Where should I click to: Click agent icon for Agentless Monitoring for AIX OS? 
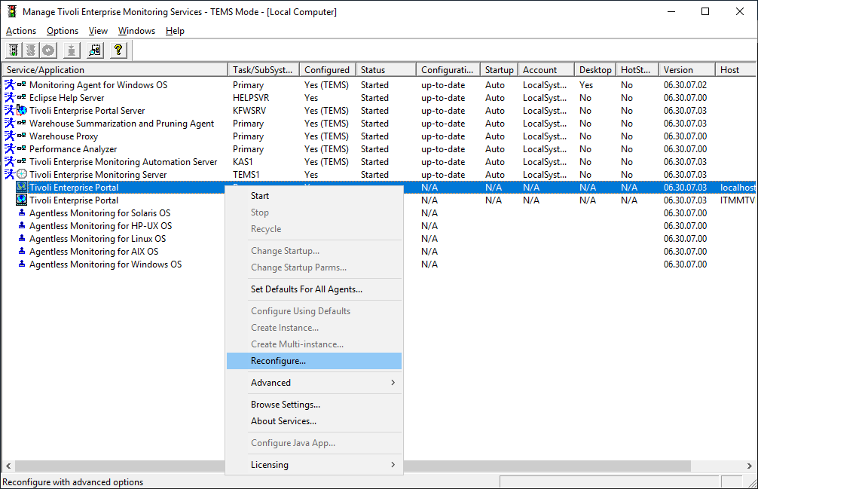click(22, 251)
